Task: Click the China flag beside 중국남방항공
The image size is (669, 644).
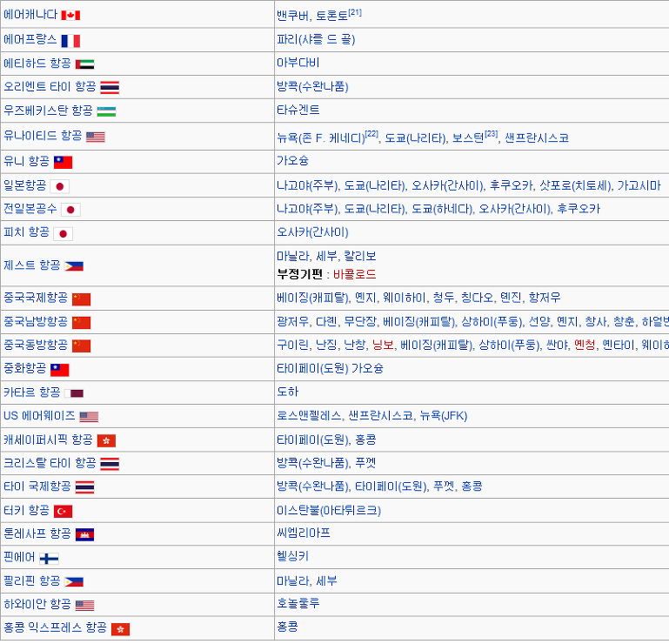Action: pyautogui.click(x=81, y=323)
